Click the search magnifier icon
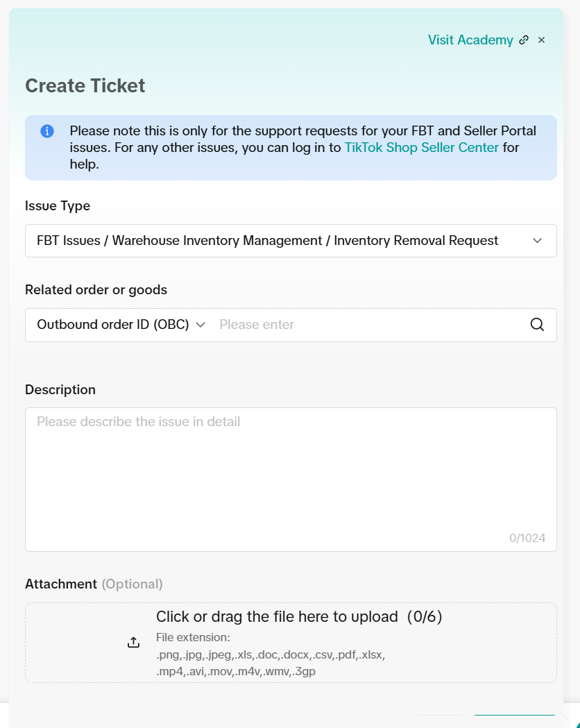The height and width of the screenshot is (728, 580). tap(537, 325)
